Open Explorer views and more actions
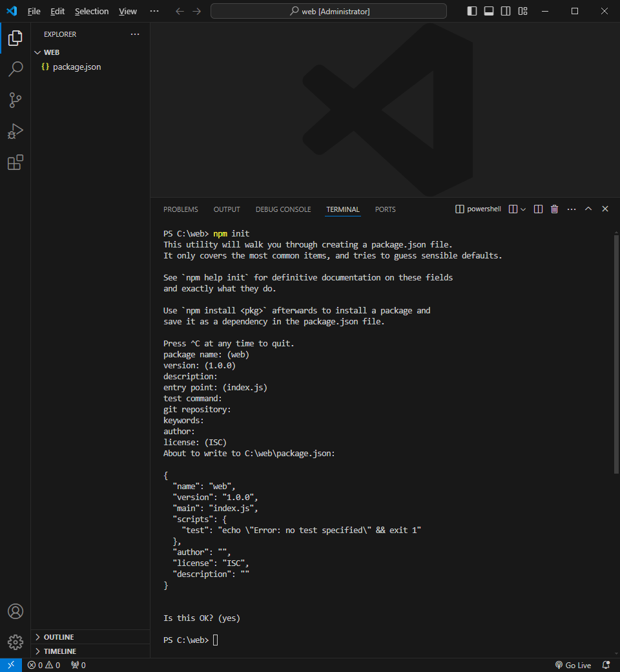The height and width of the screenshot is (672, 620). (x=135, y=34)
